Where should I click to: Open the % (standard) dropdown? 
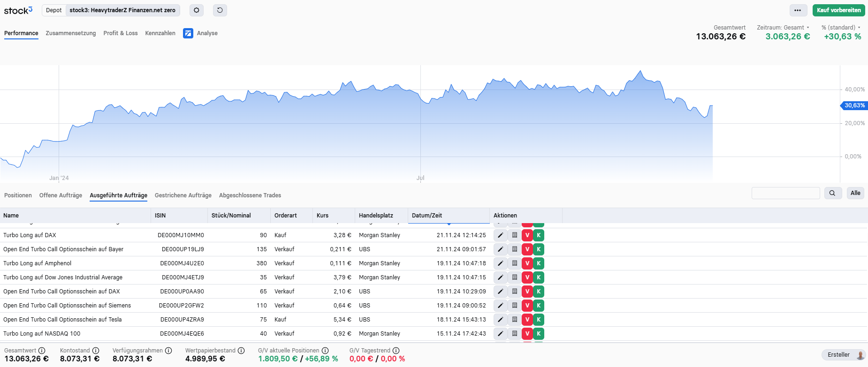tap(841, 28)
